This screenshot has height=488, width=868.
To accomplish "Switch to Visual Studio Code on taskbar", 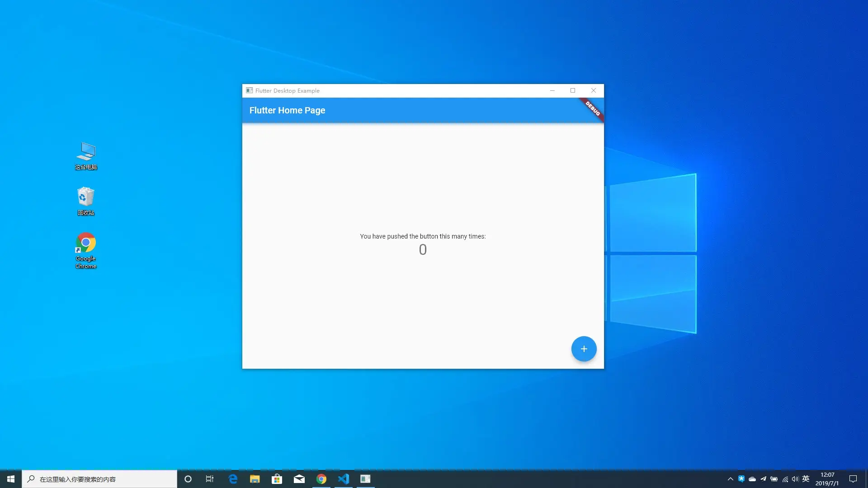I will 343,479.
